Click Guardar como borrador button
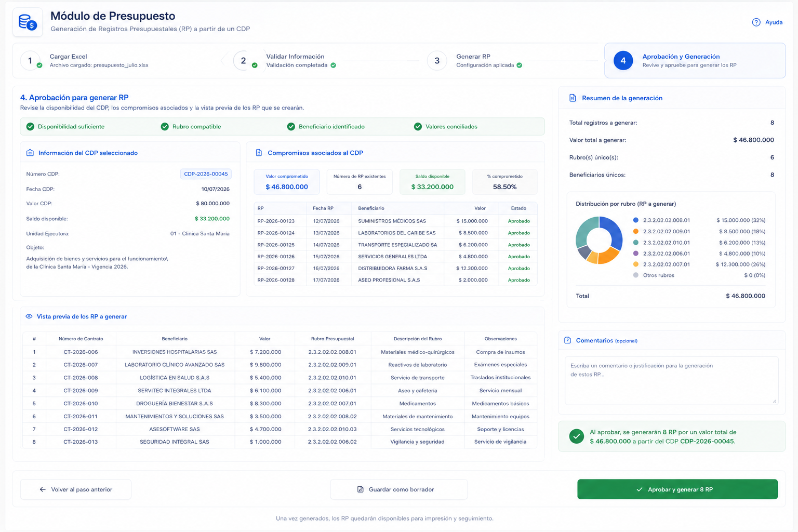This screenshot has height=532, width=798. coord(399,489)
